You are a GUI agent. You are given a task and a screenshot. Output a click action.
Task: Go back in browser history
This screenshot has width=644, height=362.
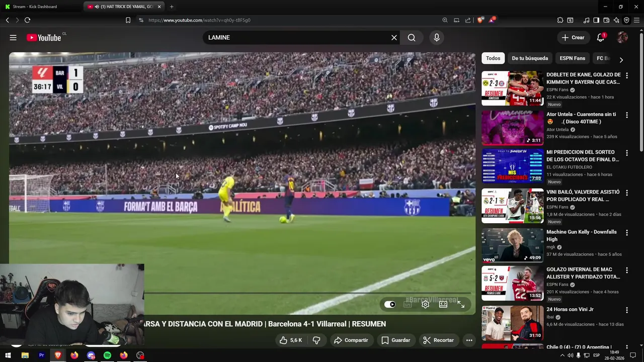coord(7,20)
